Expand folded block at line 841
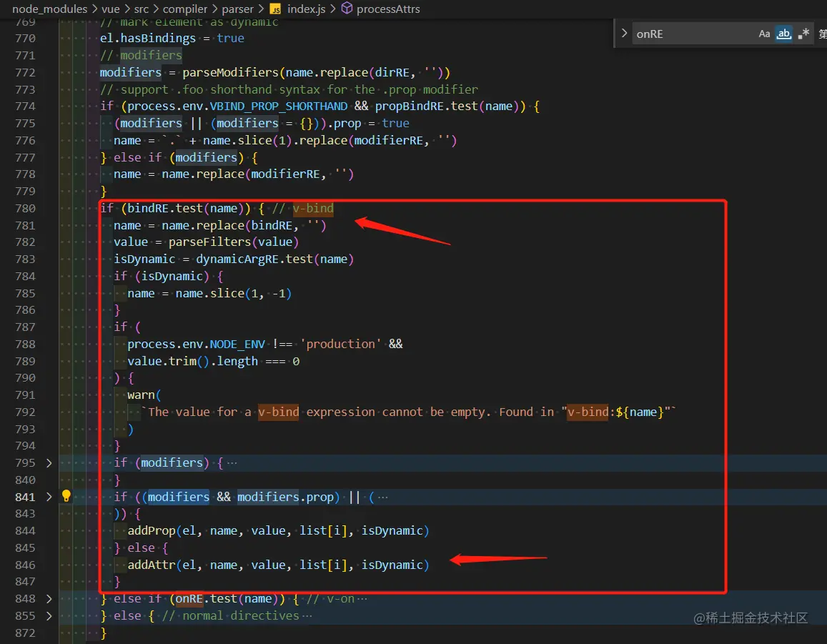This screenshot has width=827, height=644. tap(49, 497)
